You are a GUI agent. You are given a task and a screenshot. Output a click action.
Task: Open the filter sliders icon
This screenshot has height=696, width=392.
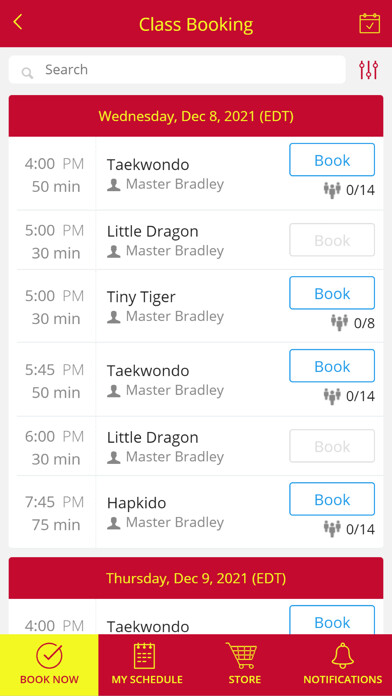point(368,70)
